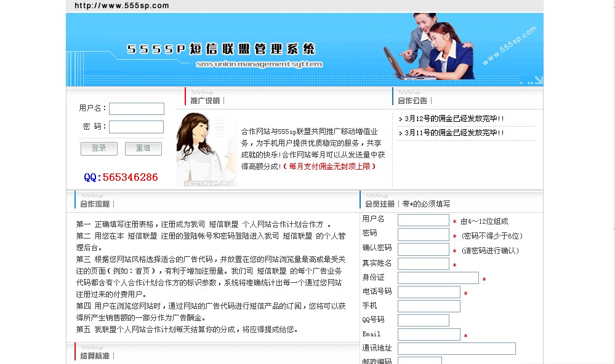Image resolution: width=615 pixels, height=364 pixels.
Task: Click the QQ:565346286 contact text
Action: 121,177
